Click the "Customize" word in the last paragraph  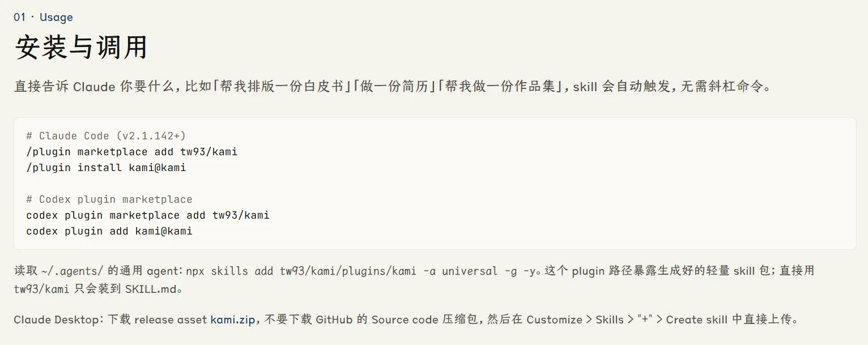click(554, 320)
